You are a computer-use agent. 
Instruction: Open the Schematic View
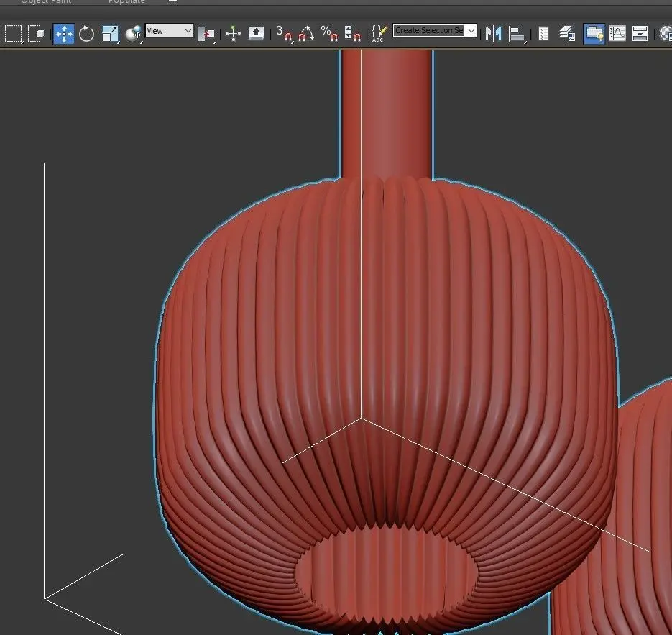[x=640, y=34]
